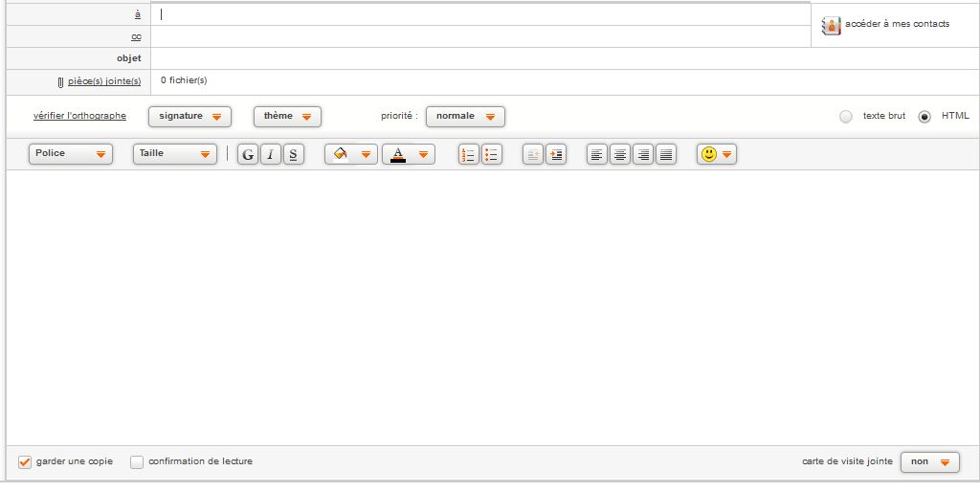Open the thème dropdown

coord(287,117)
